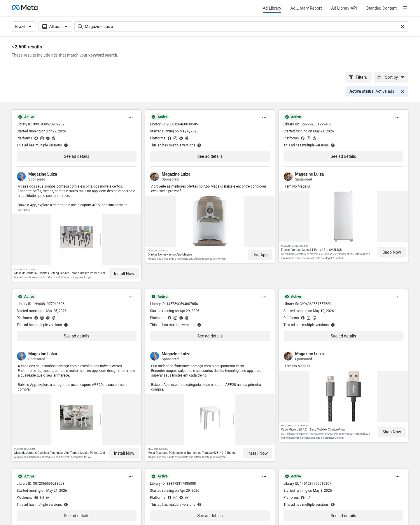Go to Ad Library API tab

pos(344,8)
